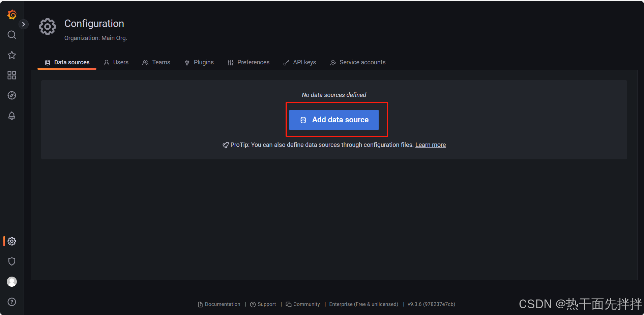Screen dimensions: 644x315
Task: Open user profile avatar
Action: (x=12, y=282)
